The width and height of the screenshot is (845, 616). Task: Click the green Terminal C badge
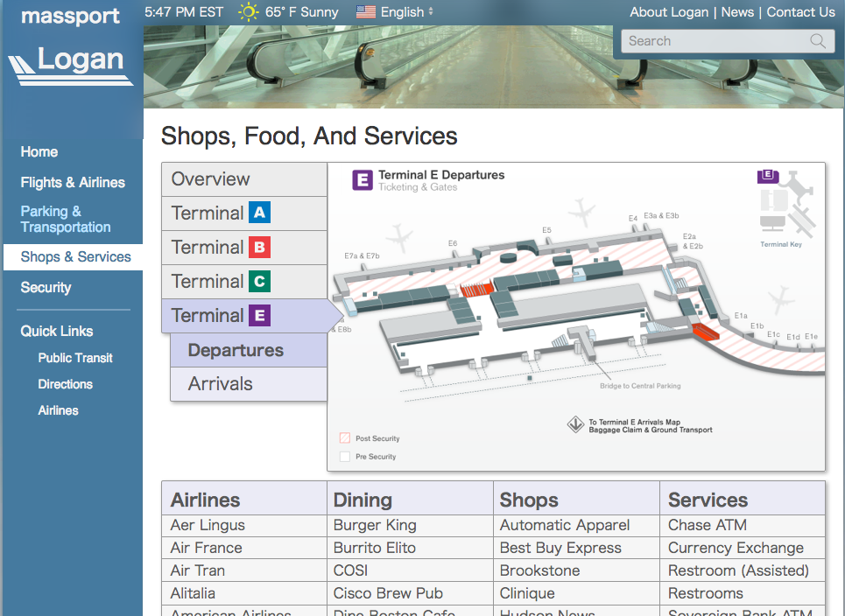tap(259, 282)
